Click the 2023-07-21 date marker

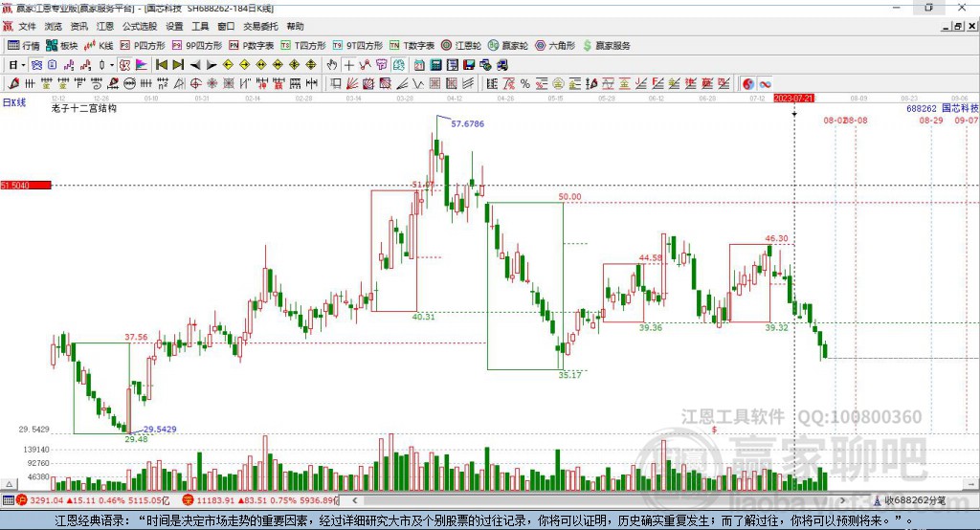coord(793,99)
